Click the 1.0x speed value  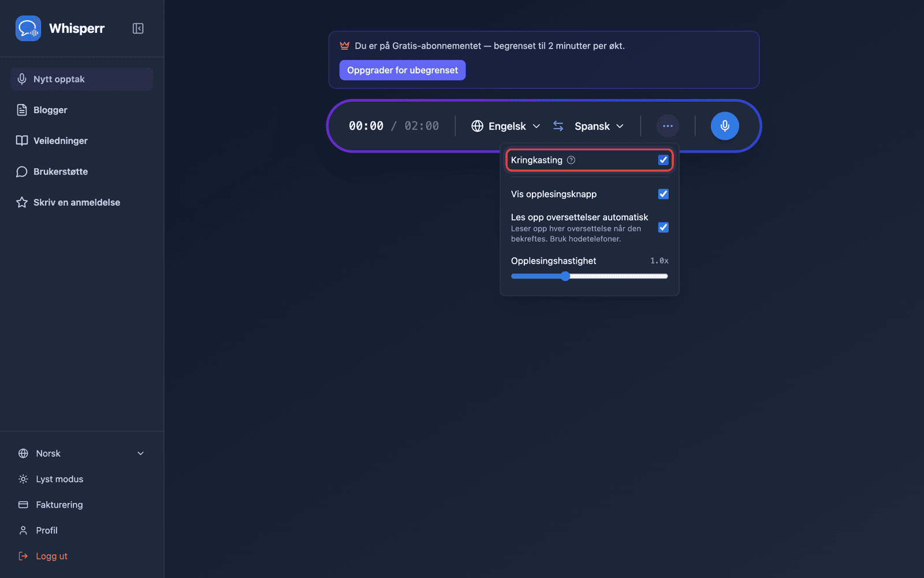pyautogui.click(x=660, y=261)
